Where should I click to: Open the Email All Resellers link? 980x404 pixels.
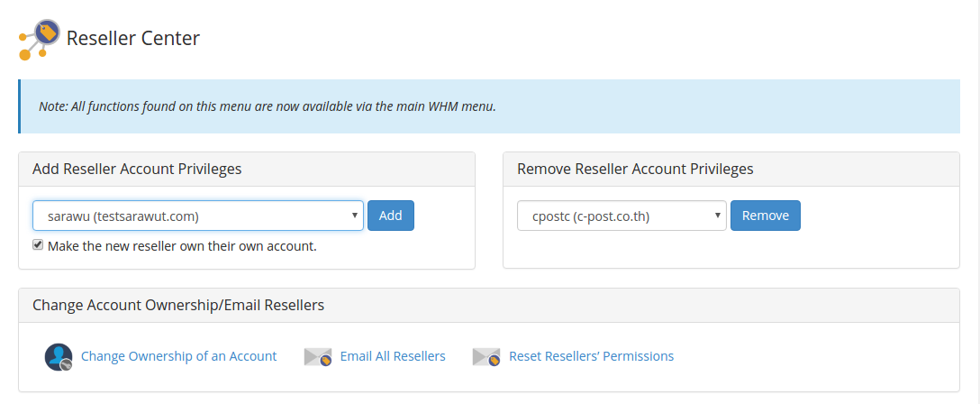pos(393,356)
